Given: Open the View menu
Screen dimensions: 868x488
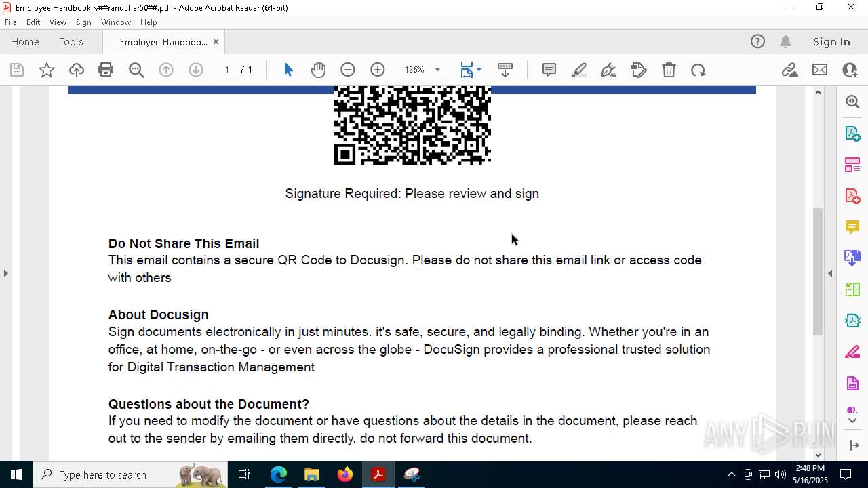Looking at the screenshot, I should point(58,22).
